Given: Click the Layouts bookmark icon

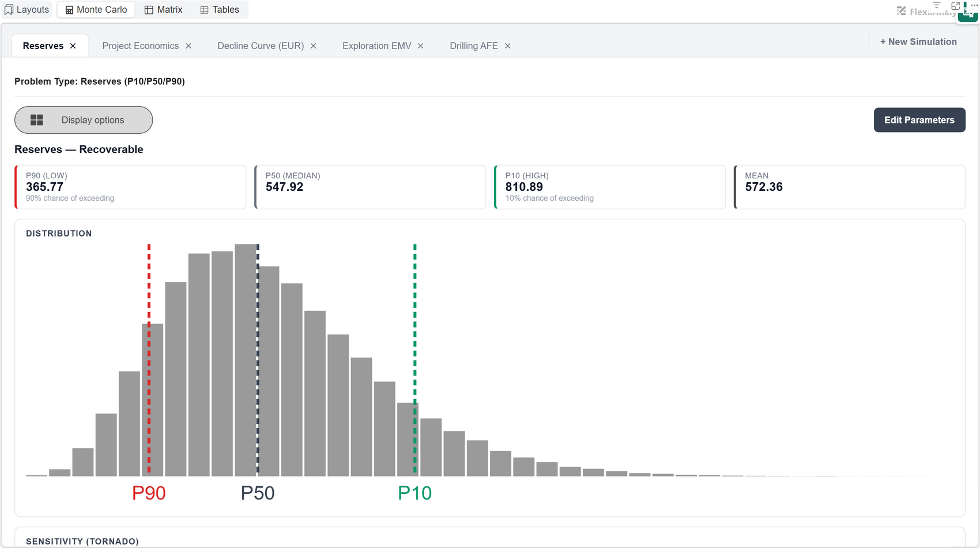Looking at the screenshot, I should [9, 10].
